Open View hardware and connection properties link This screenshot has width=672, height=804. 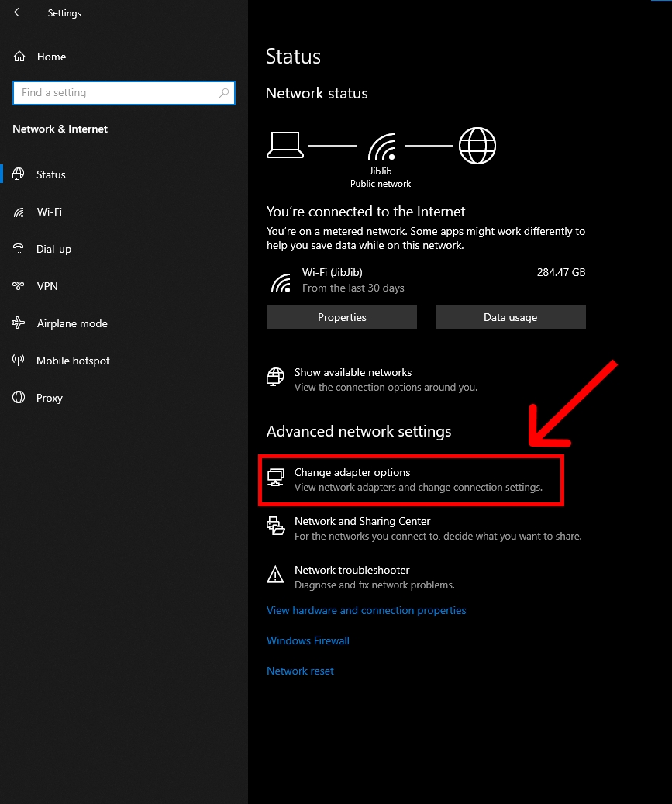366,610
